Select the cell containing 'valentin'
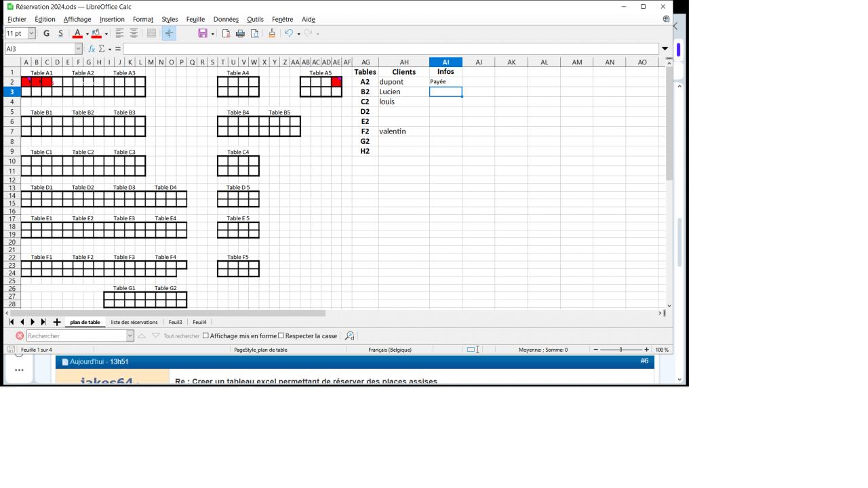This screenshot has width=868, height=488. [x=404, y=131]
